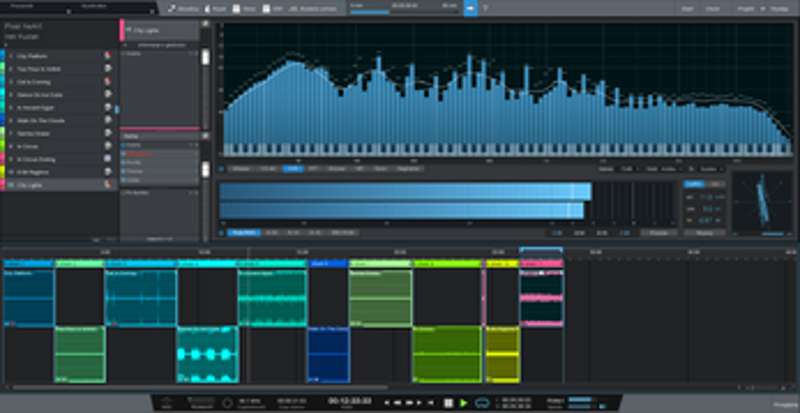Open Digital Release from the toolbar

312,9
